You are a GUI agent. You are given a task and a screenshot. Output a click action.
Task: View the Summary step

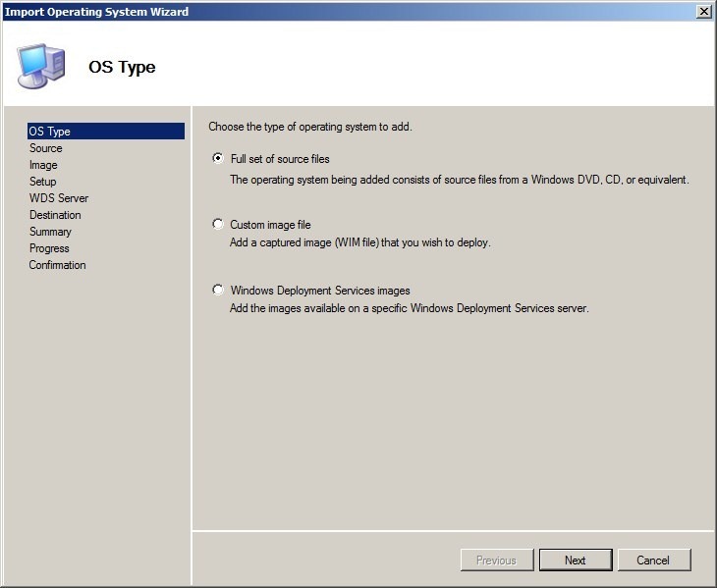point(50,232)
